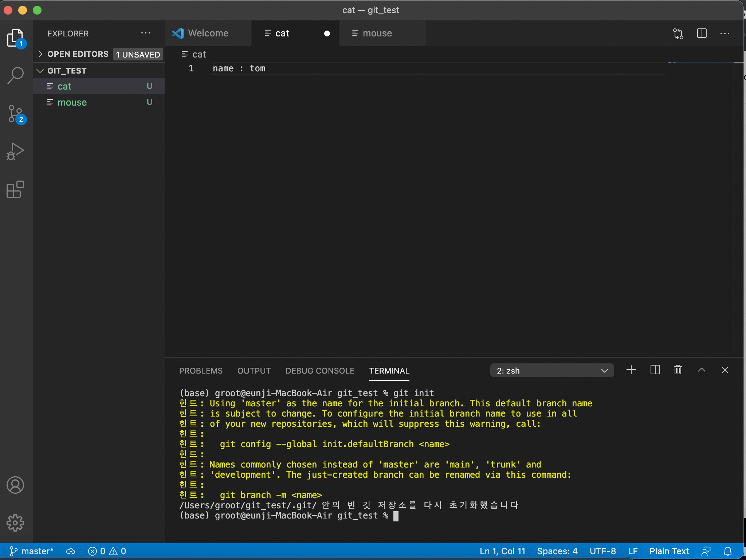Open the Source Control view
The image size is (746, 560).
(x=16, y=114)
